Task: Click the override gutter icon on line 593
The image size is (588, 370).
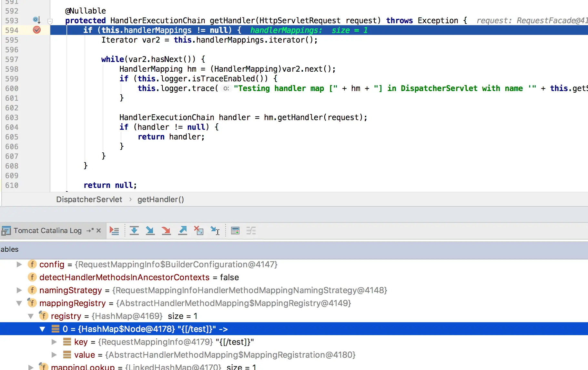Action: pos(37,20)
